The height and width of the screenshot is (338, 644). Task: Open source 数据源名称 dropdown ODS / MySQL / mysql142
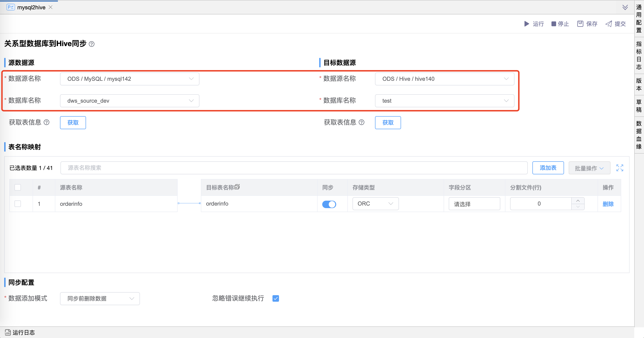pos(129,79)
